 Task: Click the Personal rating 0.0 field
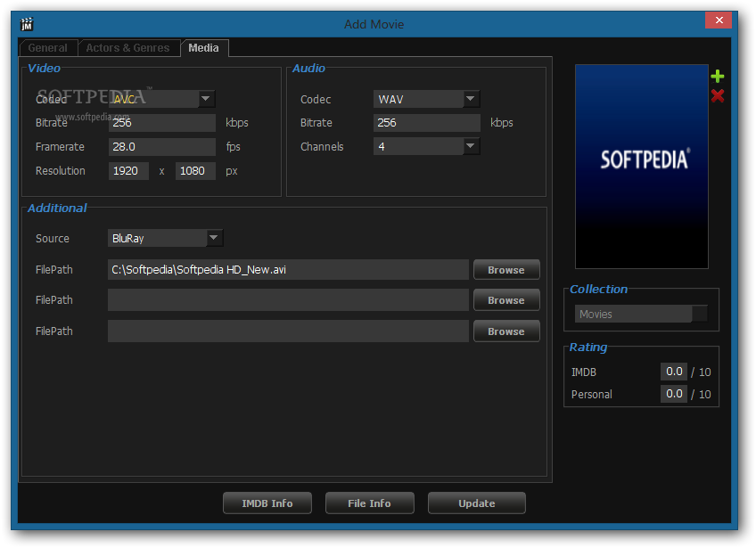point(674,394)
